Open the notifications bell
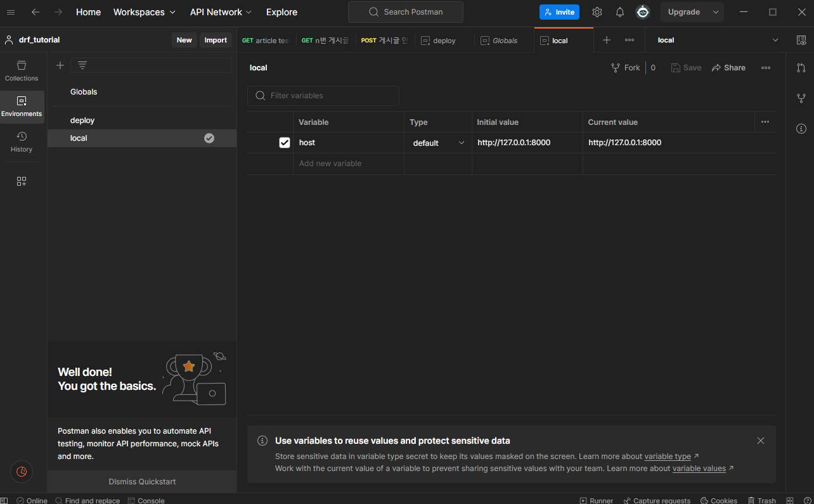This screenshot has height=504, width=814. click(x=620, y=12)
